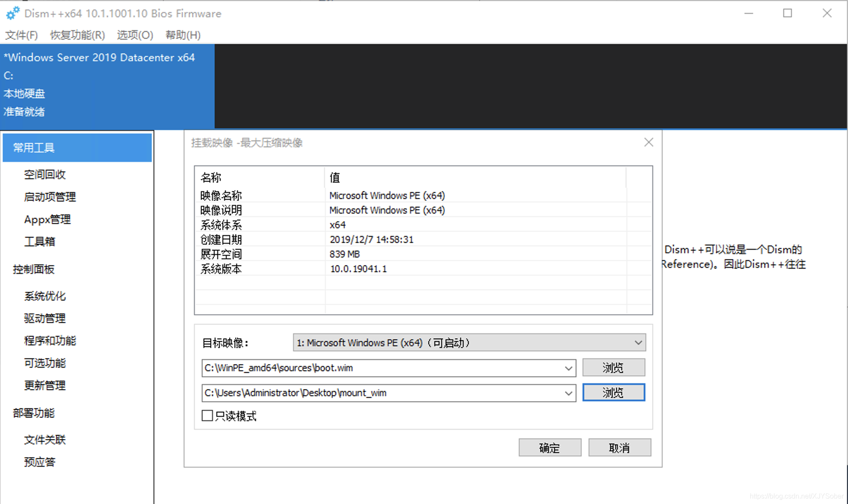Browse for the mount_wim folder
Screen dimensions: 848x504
tap(613, 393)
